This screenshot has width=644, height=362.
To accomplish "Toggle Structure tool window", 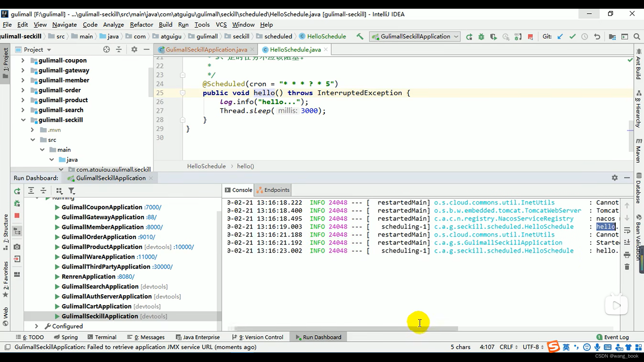I will coord(5,232).
